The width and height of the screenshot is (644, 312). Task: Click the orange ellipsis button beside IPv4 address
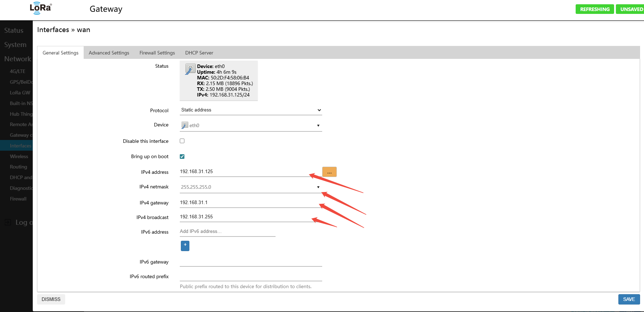click(x=329, y=172)
